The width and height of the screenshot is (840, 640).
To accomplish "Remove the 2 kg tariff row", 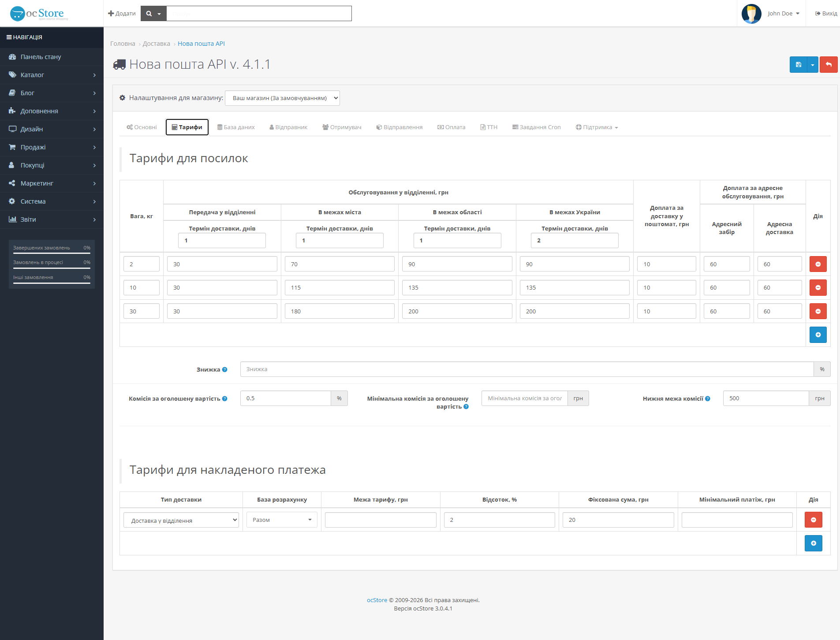I will [x=818, y=264].
